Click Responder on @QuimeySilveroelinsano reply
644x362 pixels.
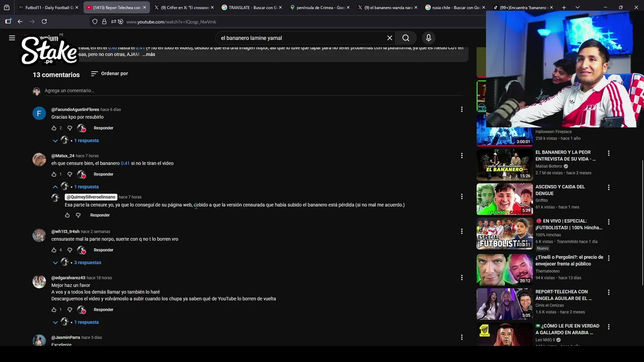click(100, 215)
